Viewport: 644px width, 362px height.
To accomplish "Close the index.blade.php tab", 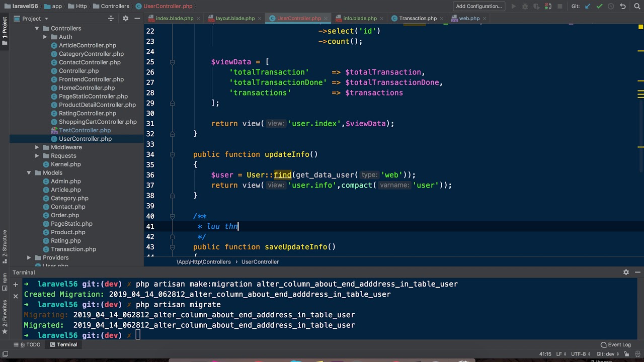I will point(199,19).
